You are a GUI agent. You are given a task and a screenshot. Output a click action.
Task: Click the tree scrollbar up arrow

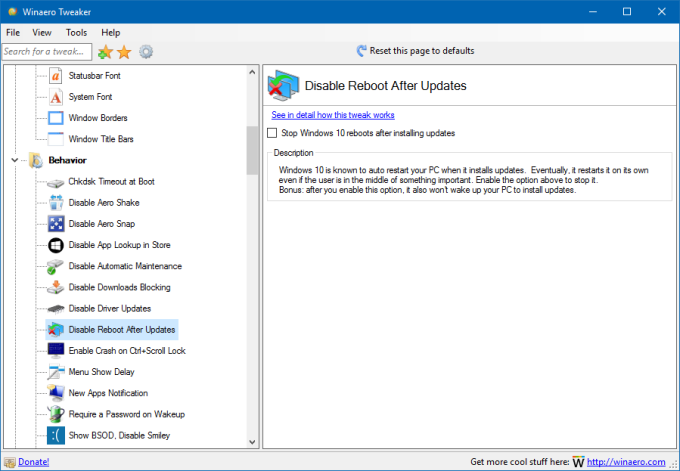pos(252,72)
